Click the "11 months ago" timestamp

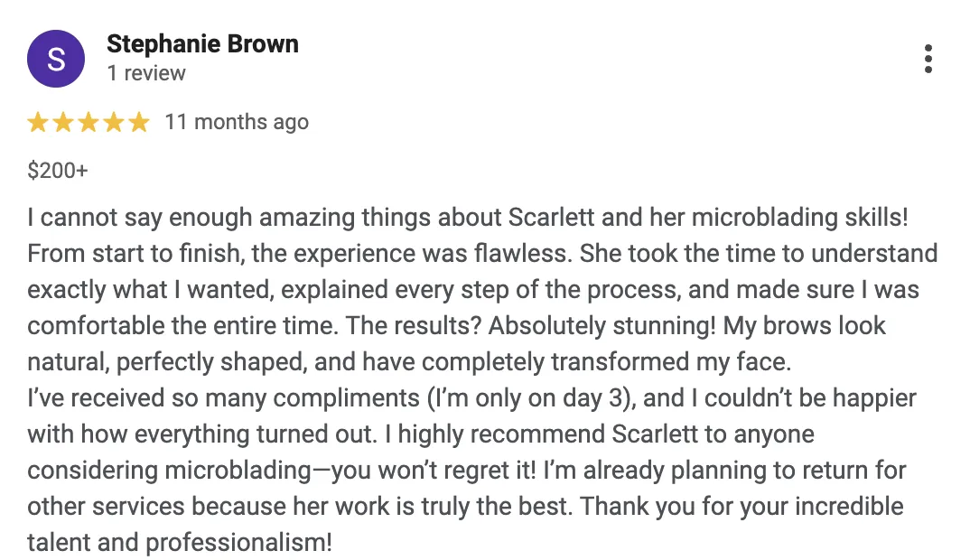pyautogui.click(x=237, y=122)
